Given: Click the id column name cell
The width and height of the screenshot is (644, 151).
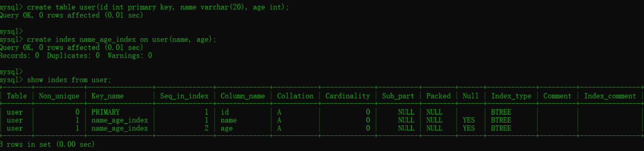Looking at the screenshot, I should tap(224, 112).
